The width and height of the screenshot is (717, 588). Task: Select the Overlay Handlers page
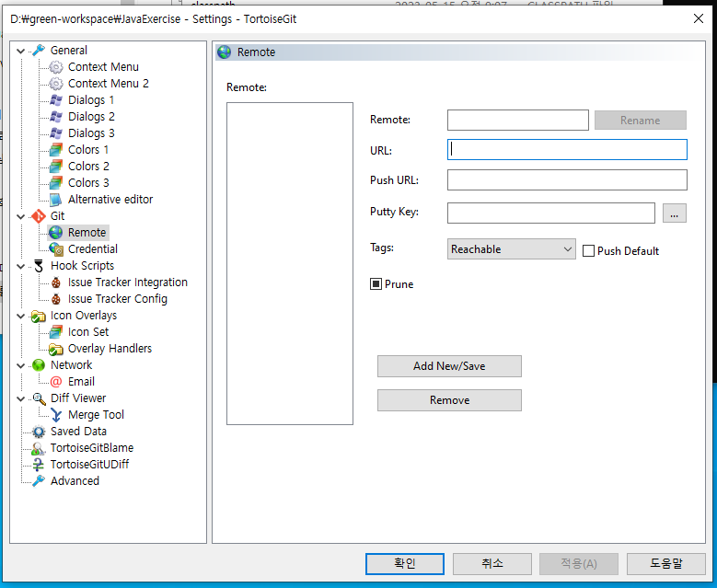click(x=110, y=349)
